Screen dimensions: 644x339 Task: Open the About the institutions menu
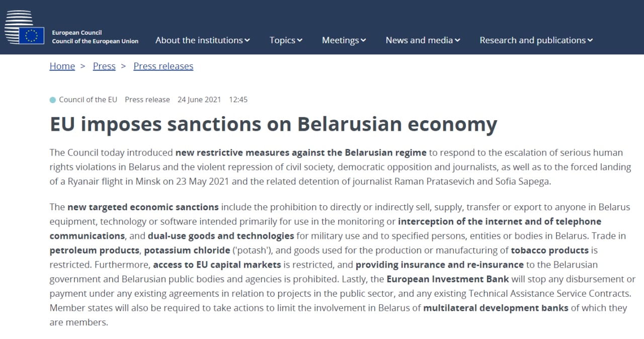point(199,40)
